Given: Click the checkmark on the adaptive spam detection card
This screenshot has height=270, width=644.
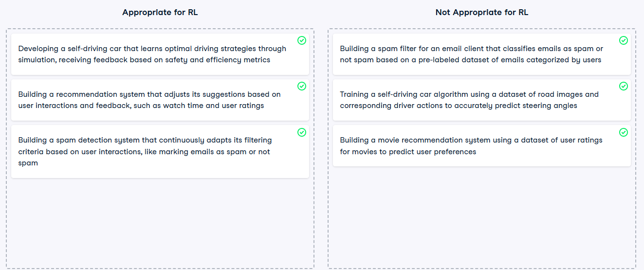Looking at the screenshot, I should pos(302,132).
